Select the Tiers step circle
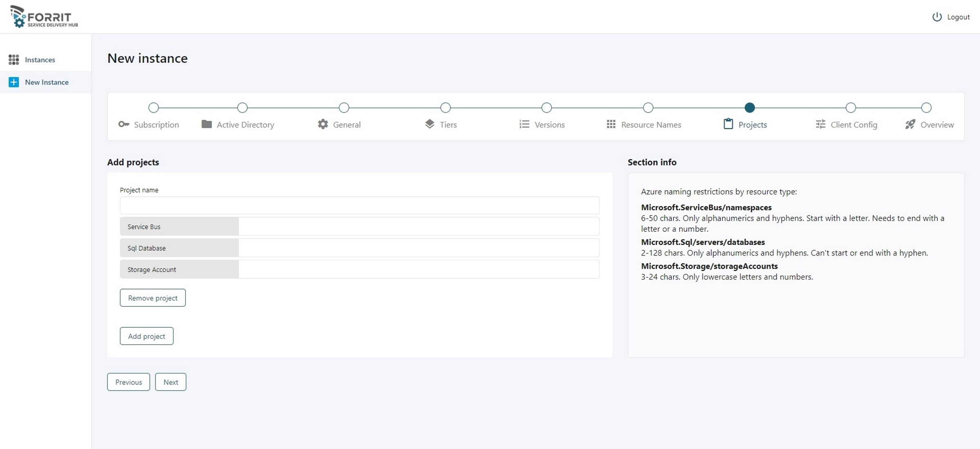The image size is (980, 449). tap(445, 108)
